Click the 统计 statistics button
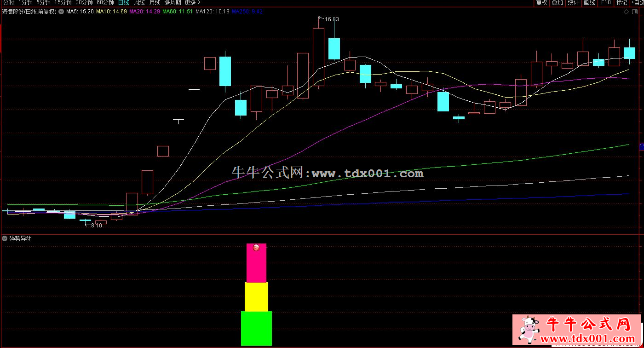This screenshot has width=644, height=348. (x=573, y=3)
